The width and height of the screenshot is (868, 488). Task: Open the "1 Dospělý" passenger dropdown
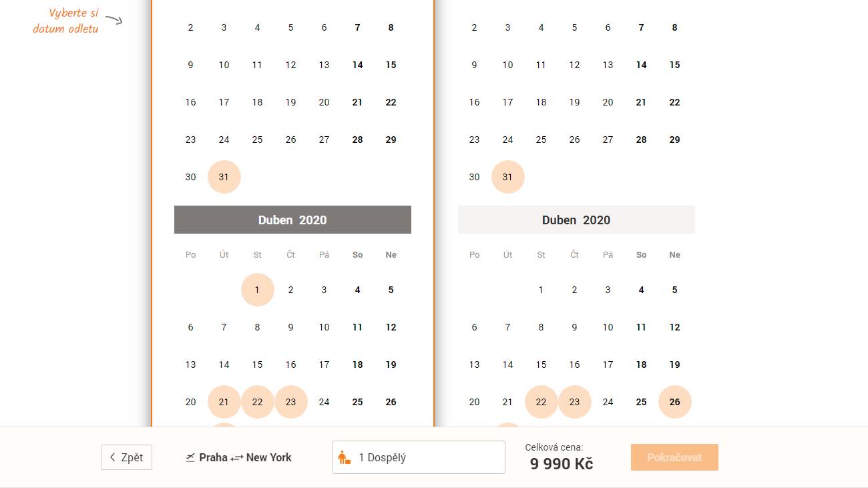pyautogui.click(x=419, y=457)
